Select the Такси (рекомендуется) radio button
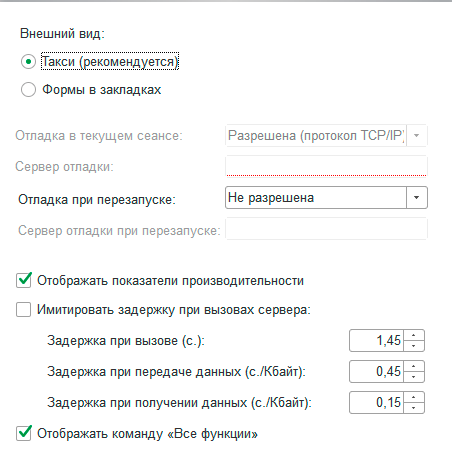 [28, 62]
